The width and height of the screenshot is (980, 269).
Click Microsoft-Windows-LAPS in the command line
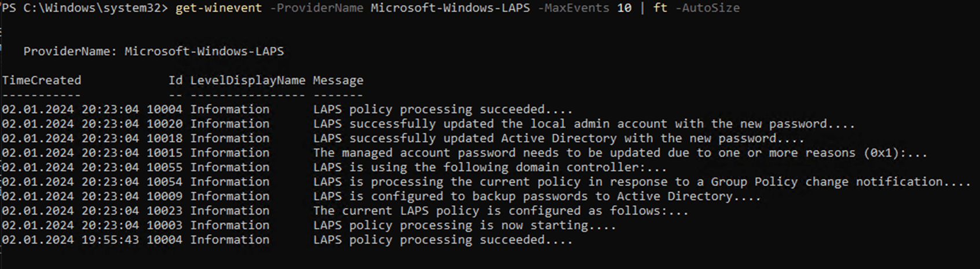click(x=450, y=8)
